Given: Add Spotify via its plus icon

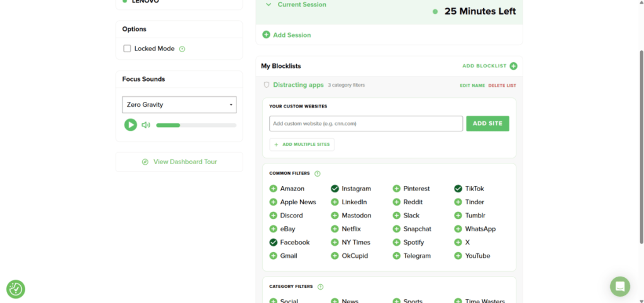Looking at the screenshot, I should tap(396, 242).
